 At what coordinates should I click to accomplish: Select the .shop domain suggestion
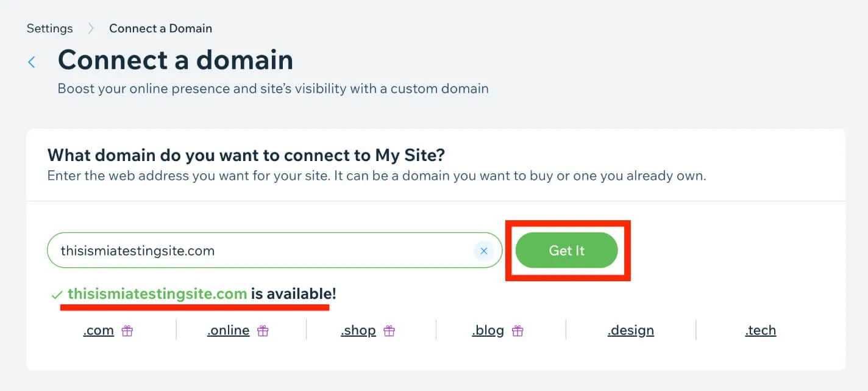click(x=358, y=330)
